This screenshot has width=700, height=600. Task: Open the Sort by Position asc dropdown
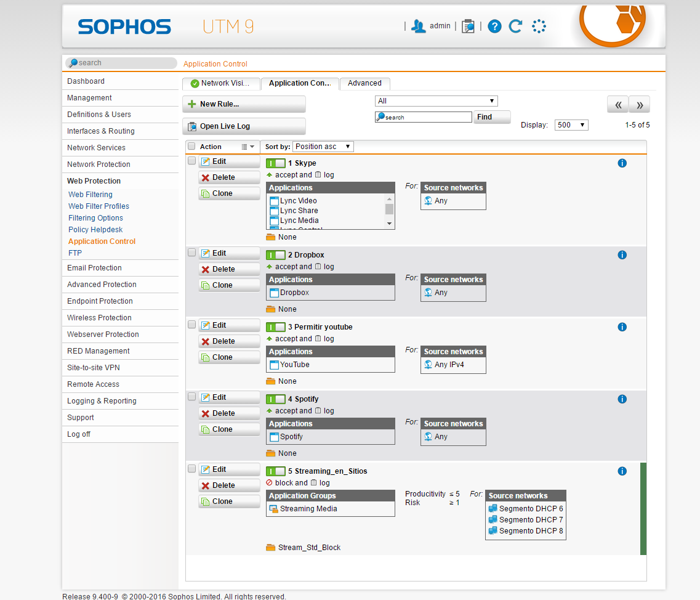pos(323,147)
